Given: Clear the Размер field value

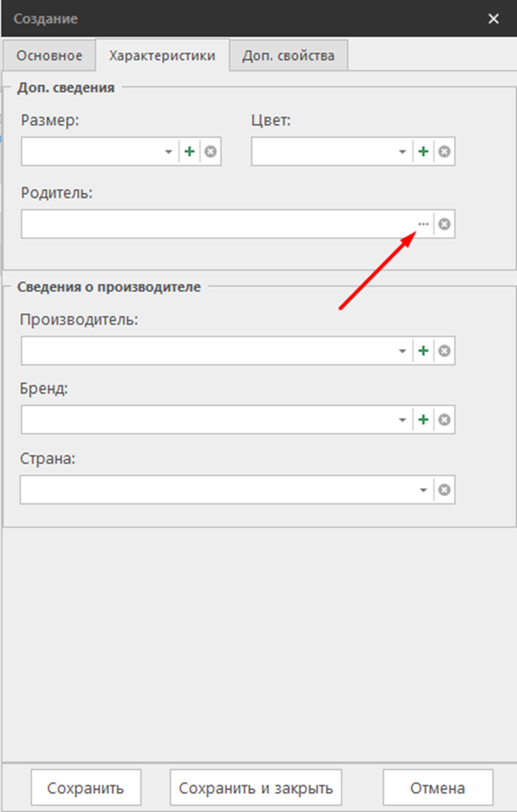Looking at the screenshot, I should click(x=210, y=152).
